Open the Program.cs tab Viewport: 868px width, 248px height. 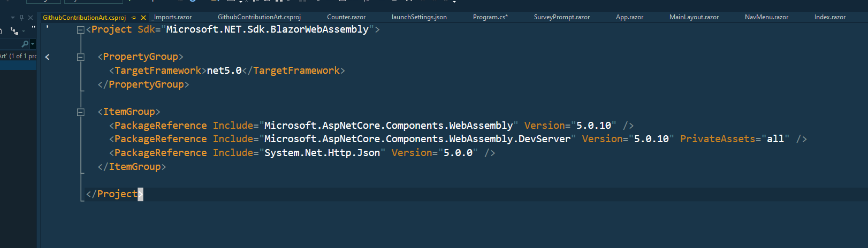[490, 17]
